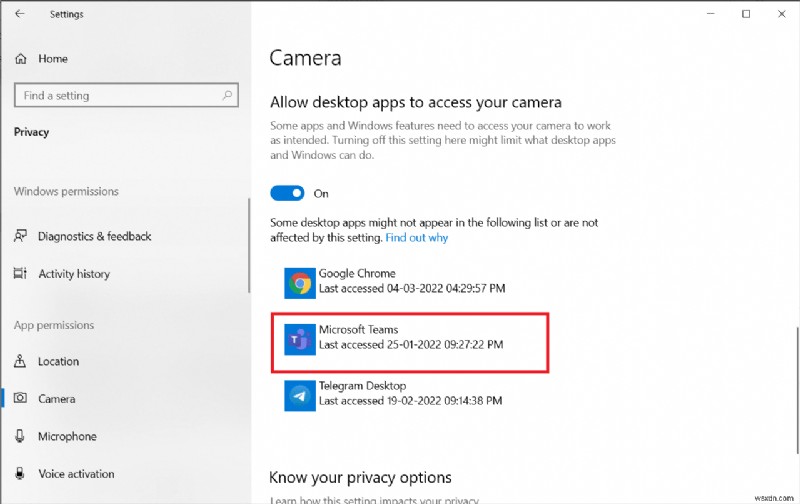Click the Microphone icon in sidebar
The width and height of the screenshot is (800, 504).
[x=21, y=436]
